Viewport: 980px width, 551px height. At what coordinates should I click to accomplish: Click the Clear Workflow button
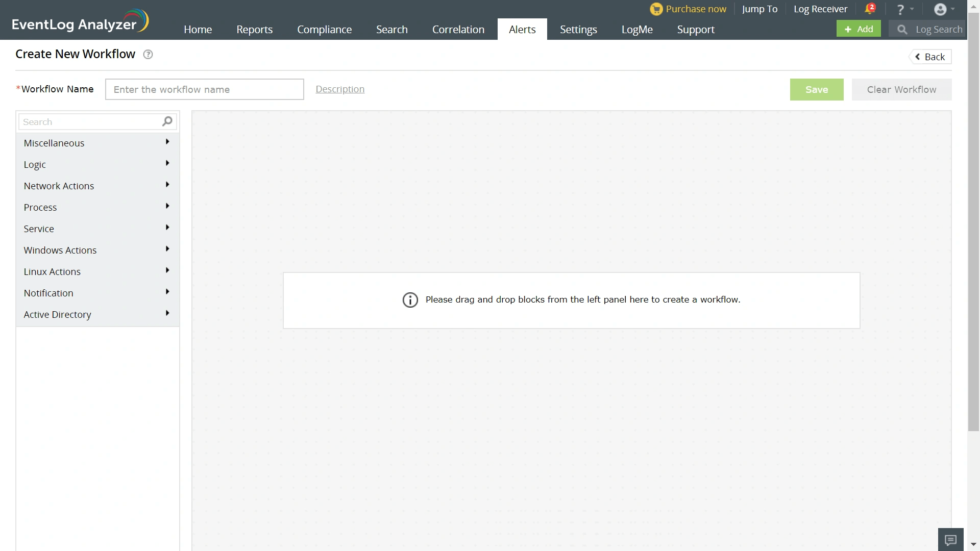(901, 89)
